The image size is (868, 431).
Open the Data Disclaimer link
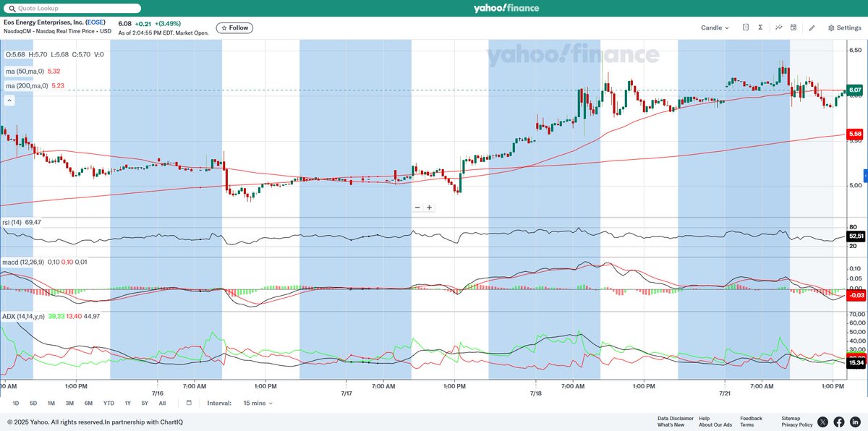[x=676, y=418]
